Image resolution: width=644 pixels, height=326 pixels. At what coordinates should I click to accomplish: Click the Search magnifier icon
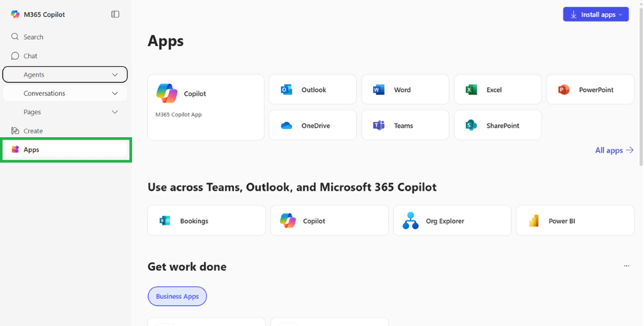click(15, 37)
